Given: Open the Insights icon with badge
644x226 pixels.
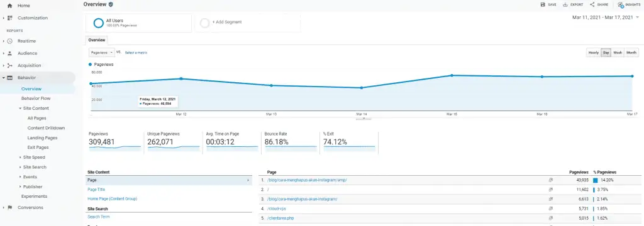Looking at the screenshot, I should [621, 5].
